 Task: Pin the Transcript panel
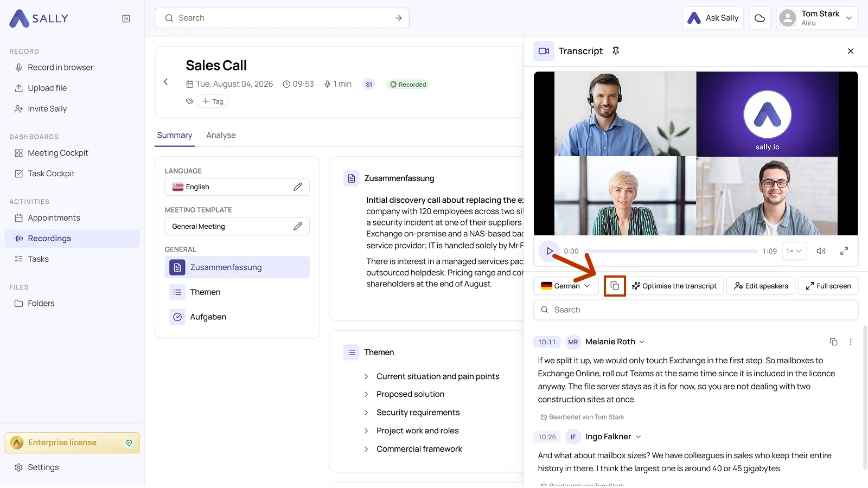click(616, 51)
